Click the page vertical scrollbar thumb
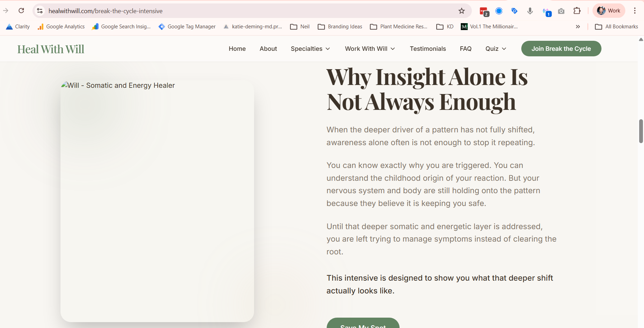 [641, 131]
